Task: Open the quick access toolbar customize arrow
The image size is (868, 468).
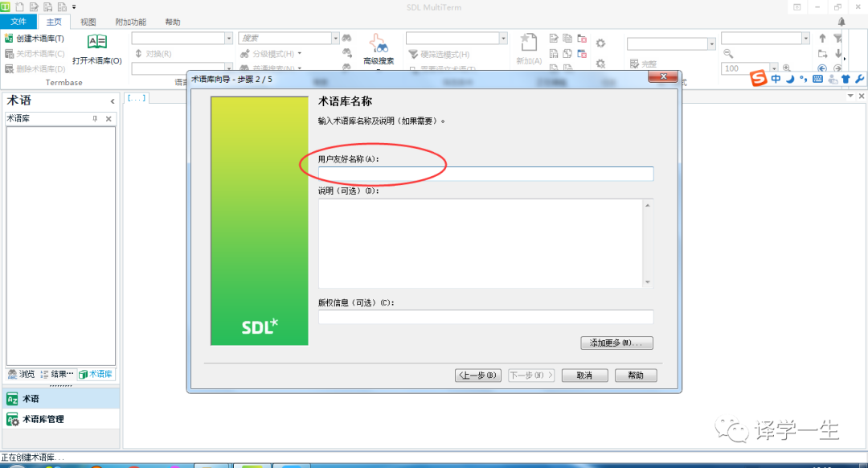Action: pos(74,7)
